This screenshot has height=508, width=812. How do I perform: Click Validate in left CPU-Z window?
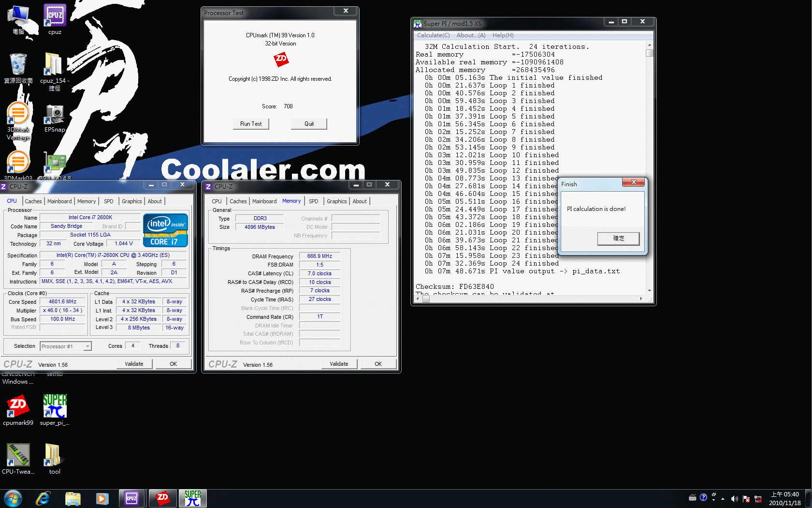point(134,364)
